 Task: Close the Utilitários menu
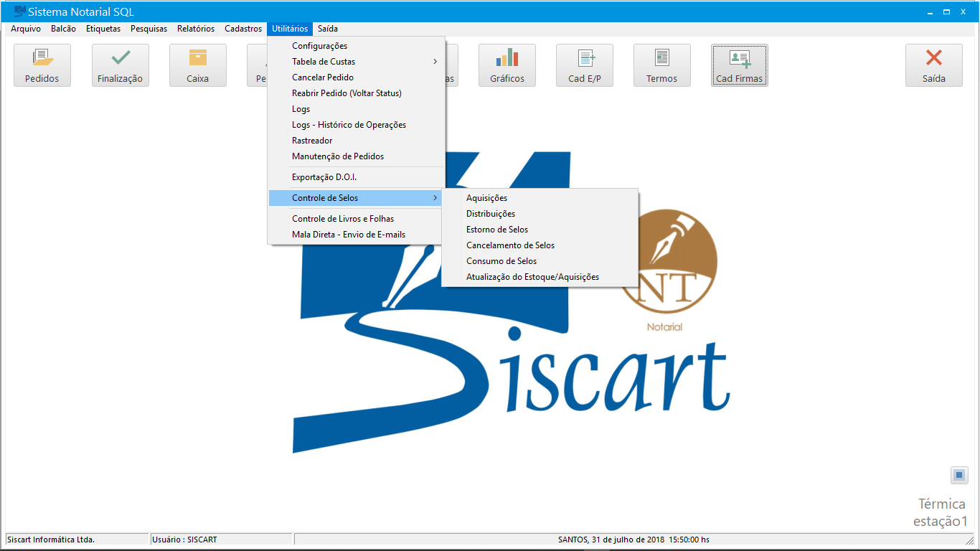[x=291, y=29]
